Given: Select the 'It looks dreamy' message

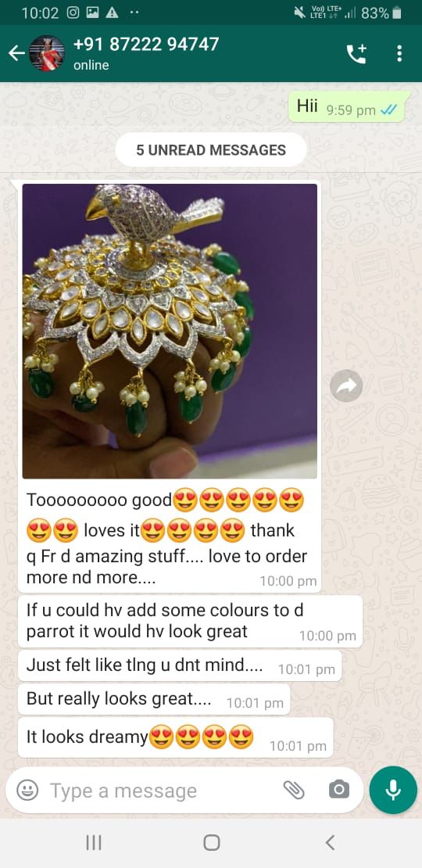Looking at the screenshot, I should (175, 738).
